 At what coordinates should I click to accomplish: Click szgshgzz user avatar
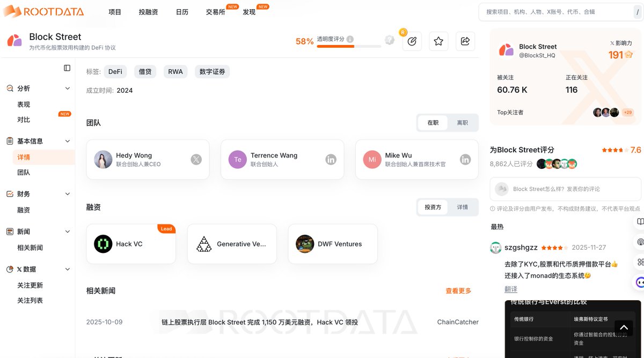[x=495, y=248]
